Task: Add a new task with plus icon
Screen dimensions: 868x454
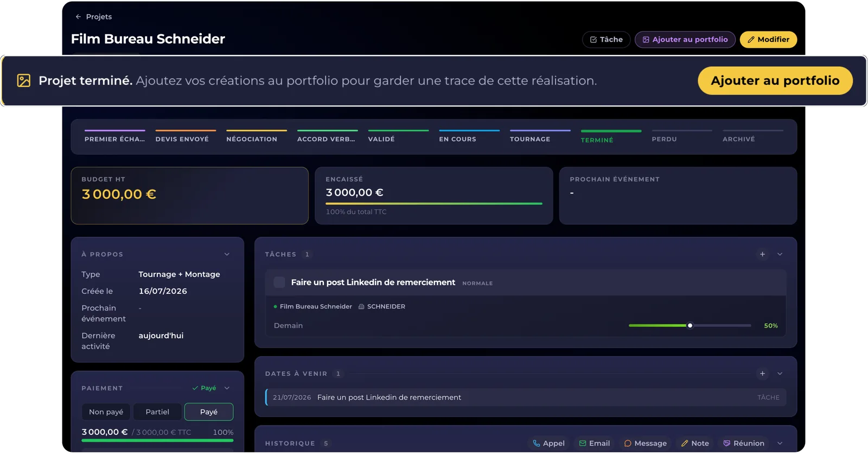Action: 762,255
